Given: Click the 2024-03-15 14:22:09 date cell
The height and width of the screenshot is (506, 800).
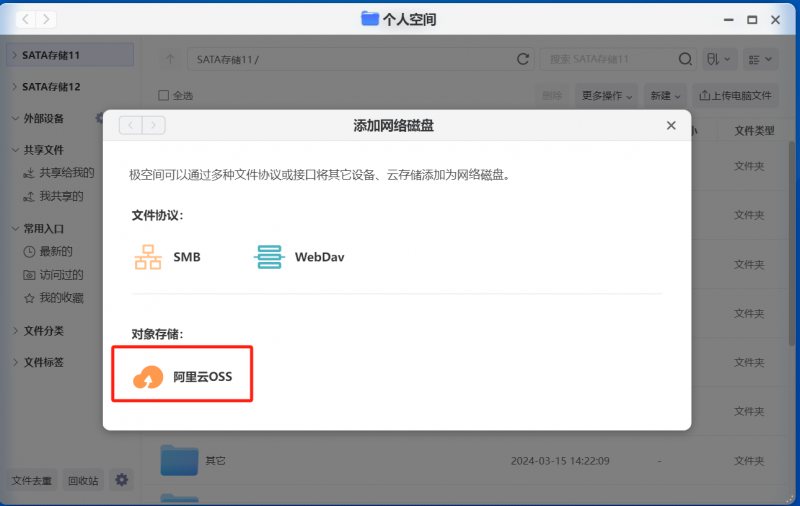Looking at the screenshot, I should (560, 461).
